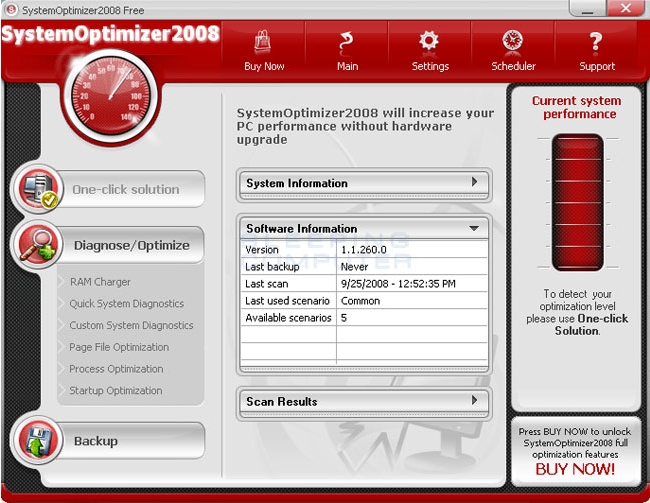Click the Scan Results header bar
This screenshot has height=503, width=650.
click(364, 402)
